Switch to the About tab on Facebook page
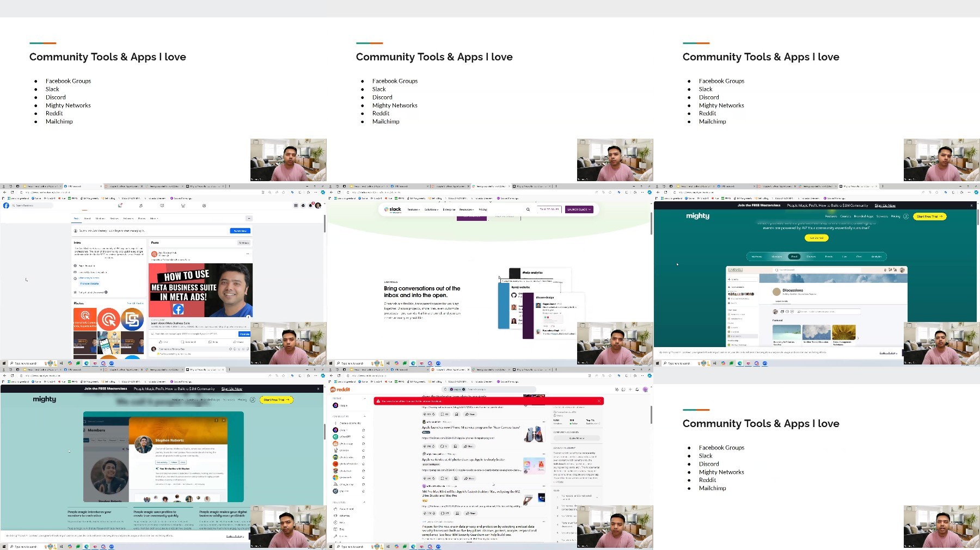Screen dimensions: 980x550 pyautogui.click(x=87, y=219)
